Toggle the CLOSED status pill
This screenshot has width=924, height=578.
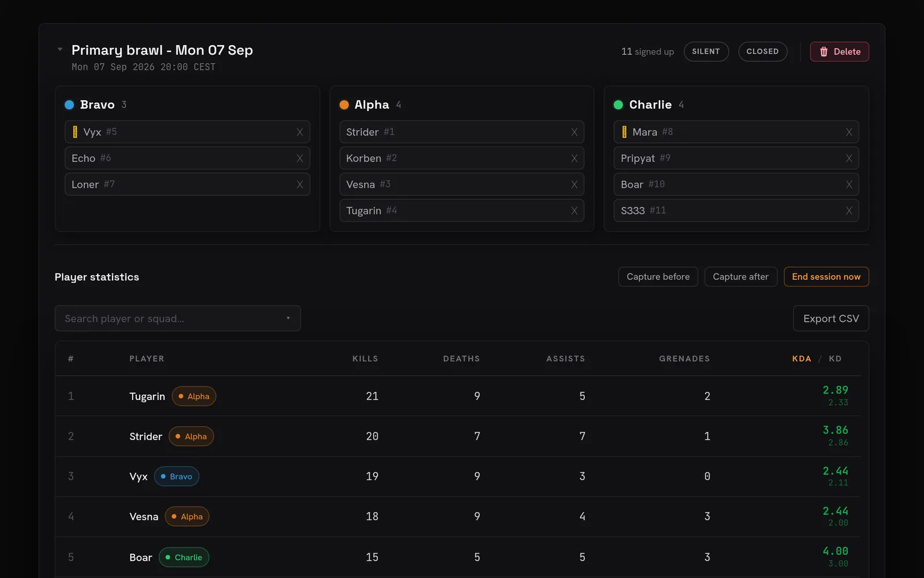coord(762,51)
